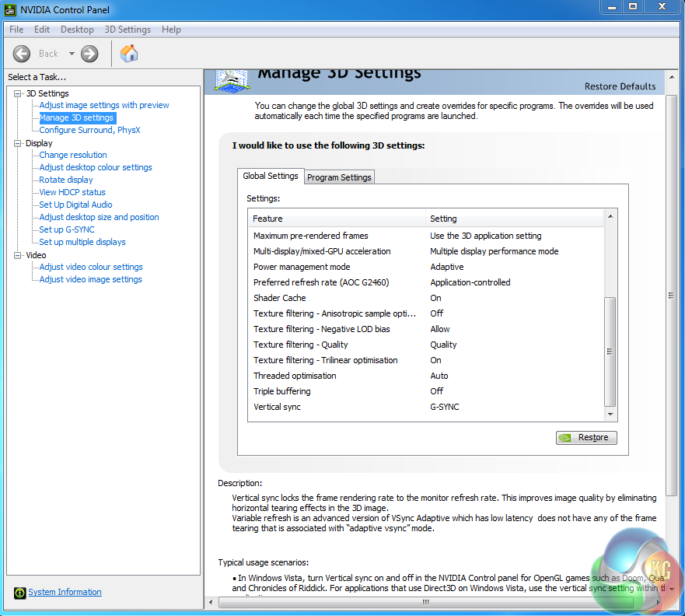Click the Back arrow icon
The image size is (685, 616).
22,54
